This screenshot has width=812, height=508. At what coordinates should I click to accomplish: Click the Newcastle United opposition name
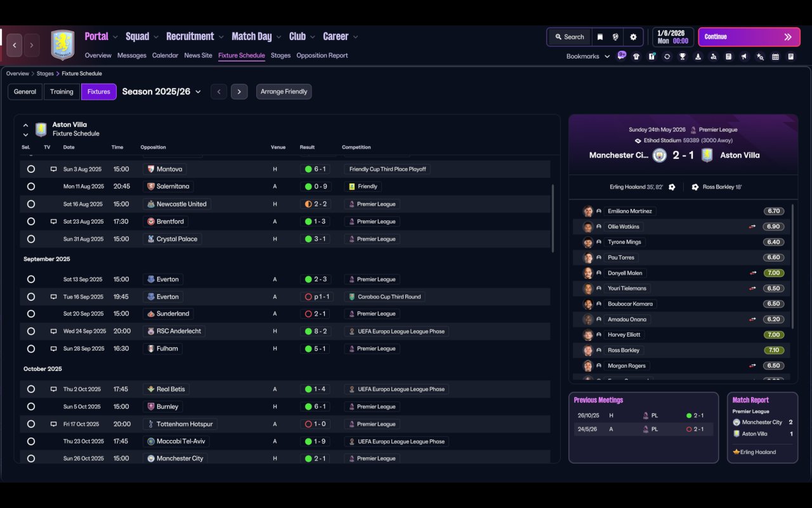181,204
